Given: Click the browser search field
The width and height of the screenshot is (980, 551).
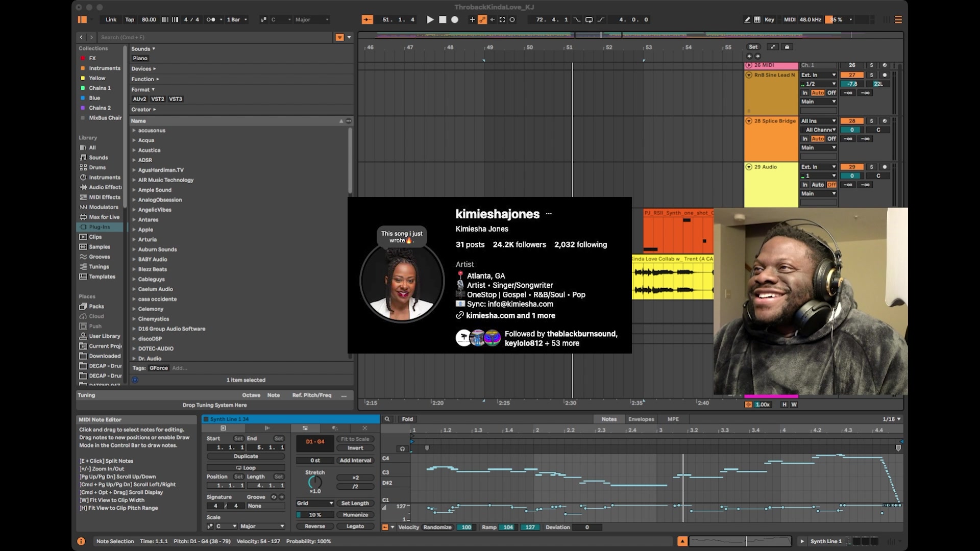Looking at the screenshot, I should pyautogui.click(x=214, y=37).
